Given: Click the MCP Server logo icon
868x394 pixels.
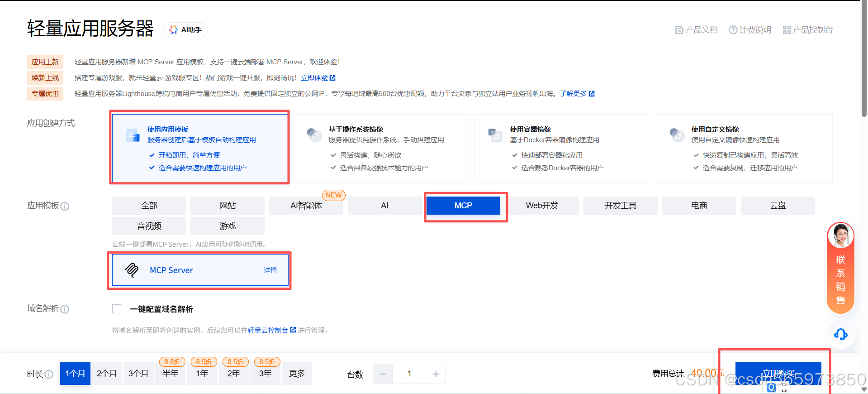Looking at the screenshot, I should (x=132, y=270).
